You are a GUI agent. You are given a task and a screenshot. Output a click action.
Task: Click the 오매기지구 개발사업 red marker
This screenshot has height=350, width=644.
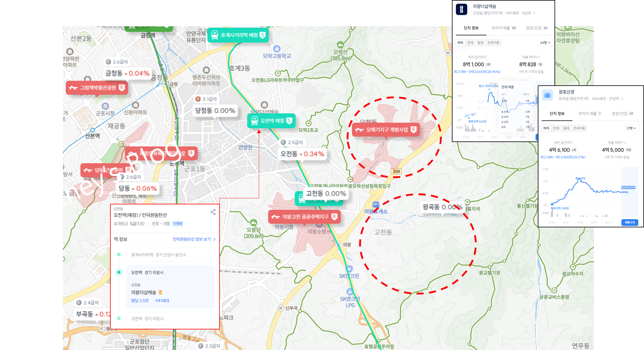(386, 129)
